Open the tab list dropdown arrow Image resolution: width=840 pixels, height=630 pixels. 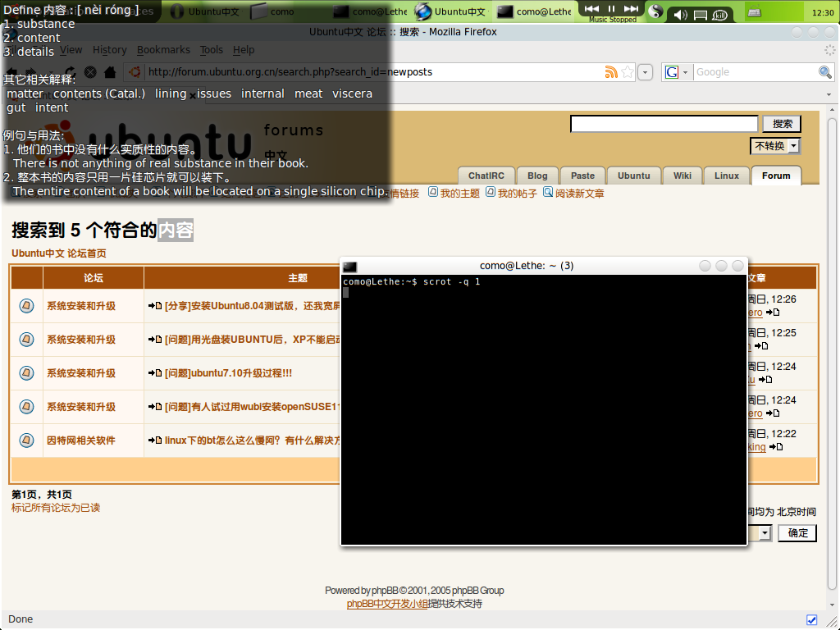(829, 95)
